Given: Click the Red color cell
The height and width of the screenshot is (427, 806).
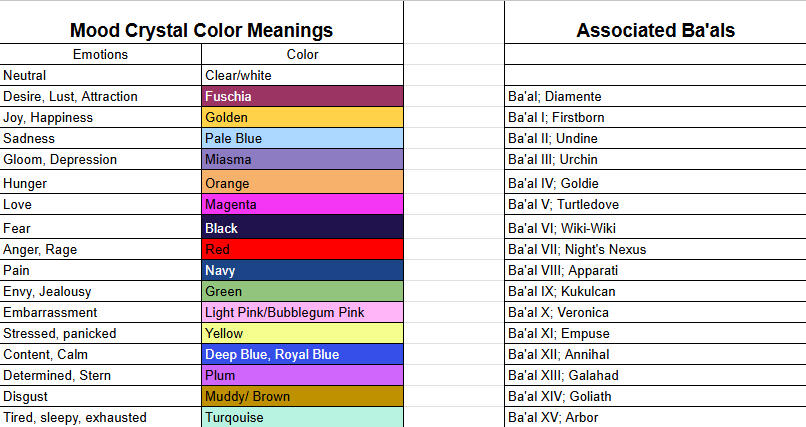Looking at the screenshot, I should click(x=302, y=249).
